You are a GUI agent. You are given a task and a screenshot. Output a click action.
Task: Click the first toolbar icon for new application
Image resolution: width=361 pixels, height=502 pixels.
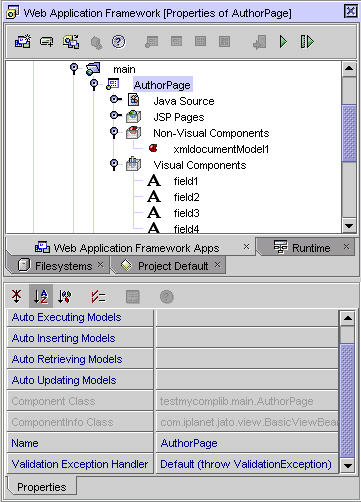pyautogui.click(x=23, y=42)
